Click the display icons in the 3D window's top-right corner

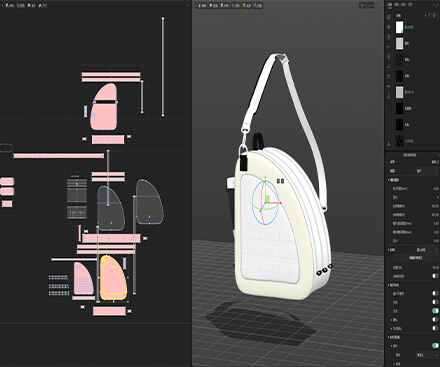pos(367,5)
